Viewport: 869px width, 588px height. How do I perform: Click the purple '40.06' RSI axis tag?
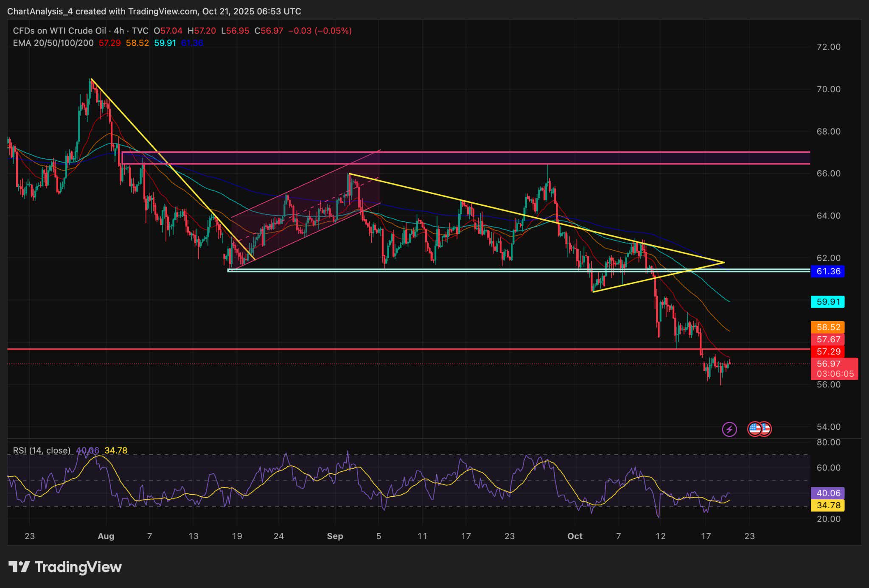[x=827, y=493]
